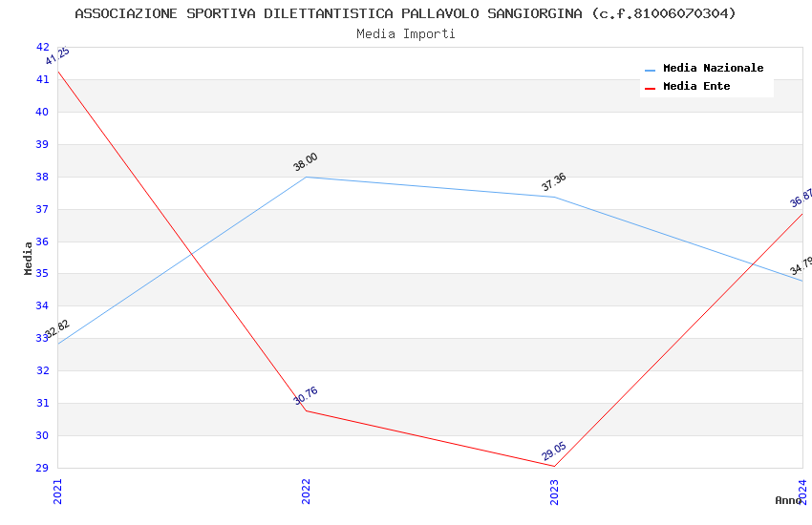Select the 41.25 data point label
This screenshot has width=812, height=525.
click(x=57, y=57)
